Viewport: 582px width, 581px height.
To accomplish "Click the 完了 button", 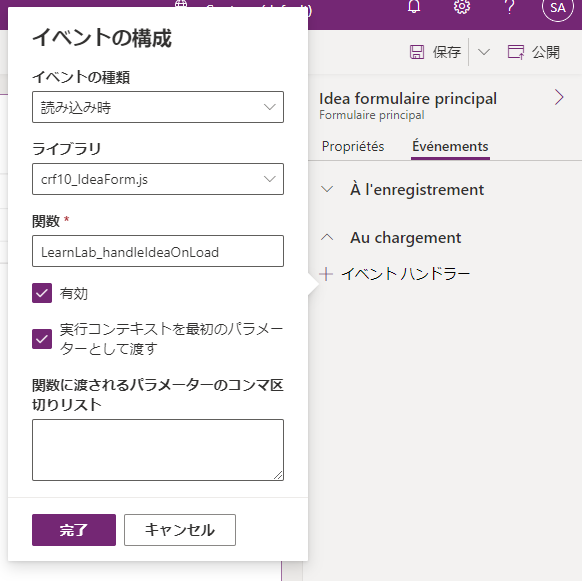I will coord(74,530).
